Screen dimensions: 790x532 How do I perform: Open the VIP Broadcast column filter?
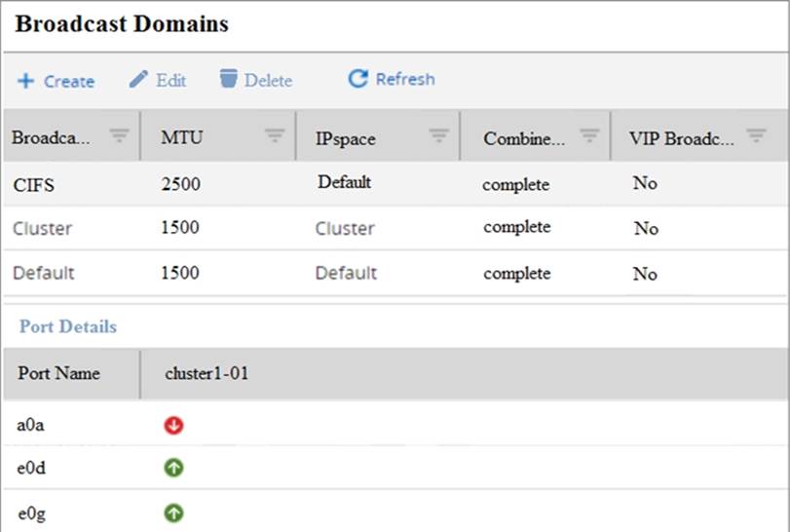click(756, 136)
